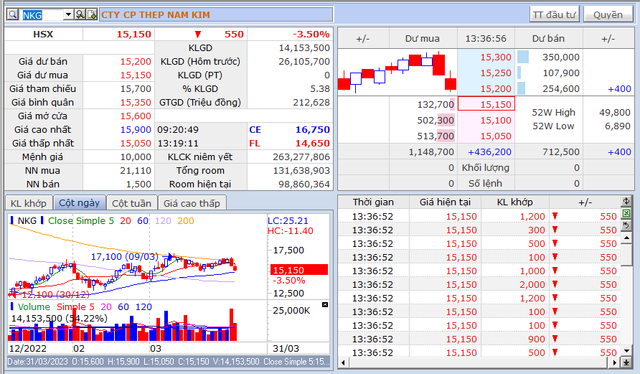The height and width of the screenshot is (374, 640).
Task: Click the Volume indicator legend label
Action: click(33, 307)
